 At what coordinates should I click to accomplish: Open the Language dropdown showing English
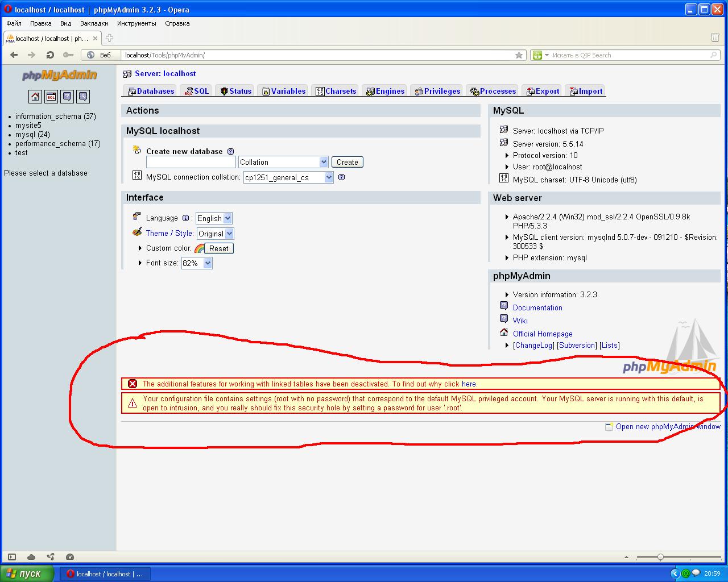coord(214,218)
